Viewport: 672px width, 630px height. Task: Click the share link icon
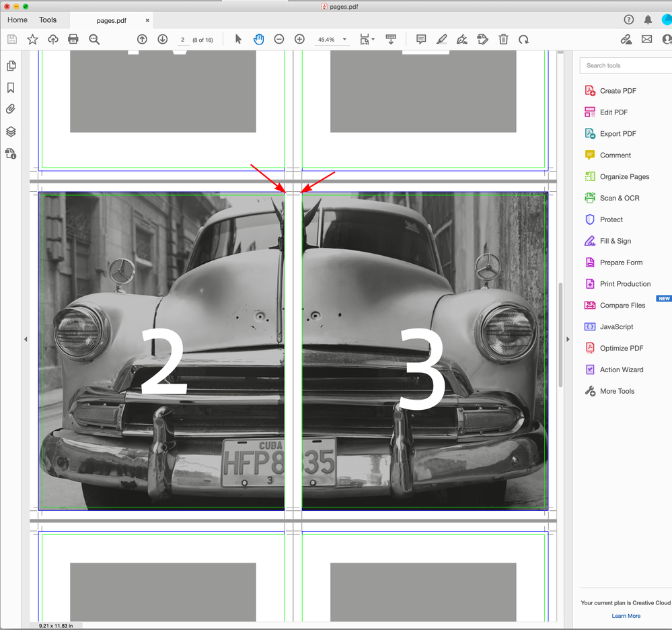click(x=626, y=40)
